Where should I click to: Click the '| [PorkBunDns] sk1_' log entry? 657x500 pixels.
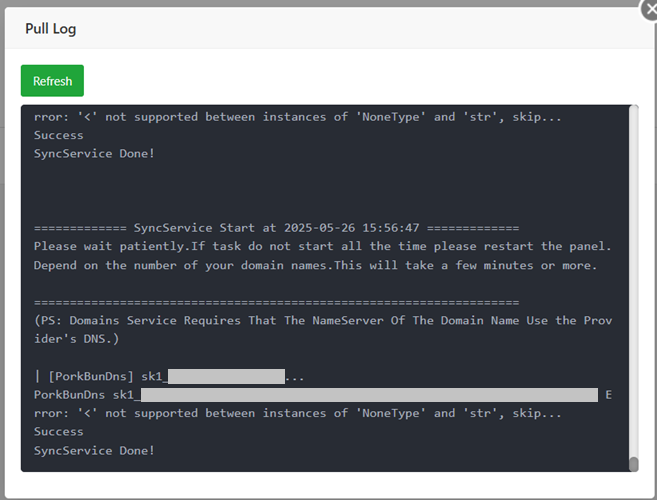pyautogui.click(x=100, y=376)
